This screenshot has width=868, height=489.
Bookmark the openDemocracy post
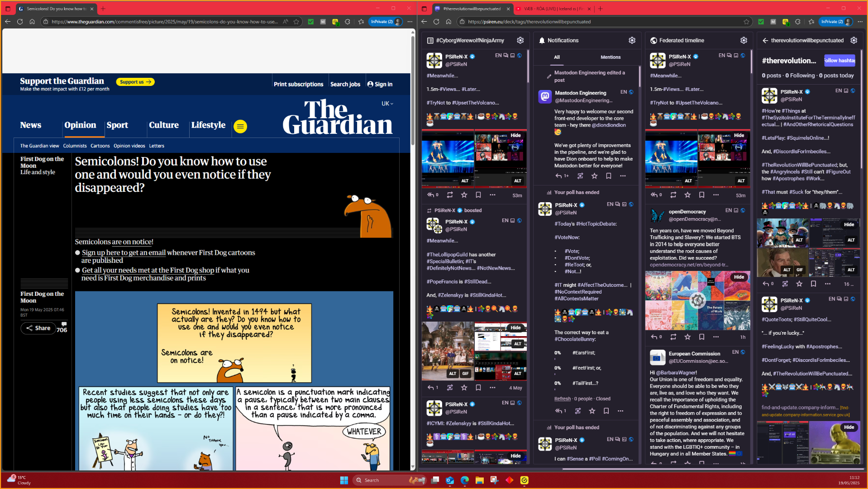701,337
